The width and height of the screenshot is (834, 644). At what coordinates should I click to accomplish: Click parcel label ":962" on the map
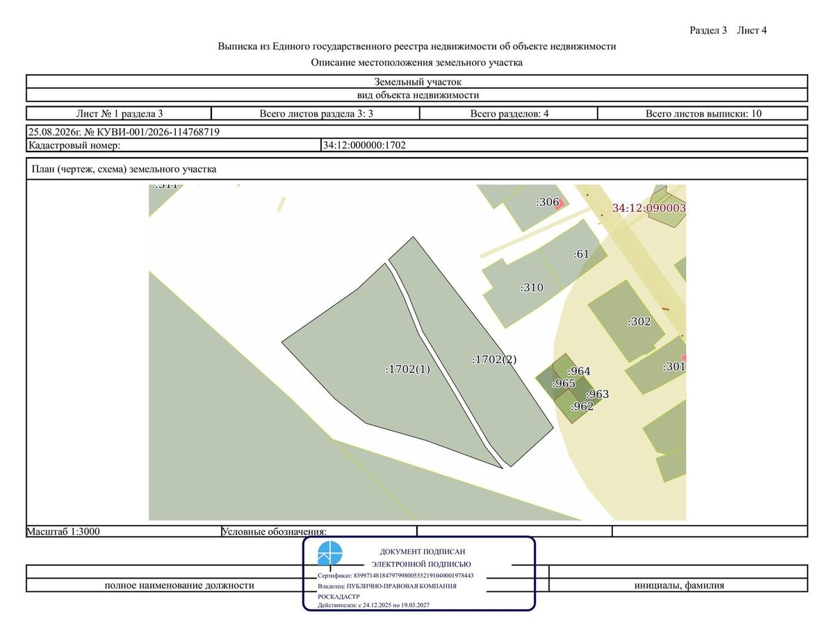tap(582, 406)
